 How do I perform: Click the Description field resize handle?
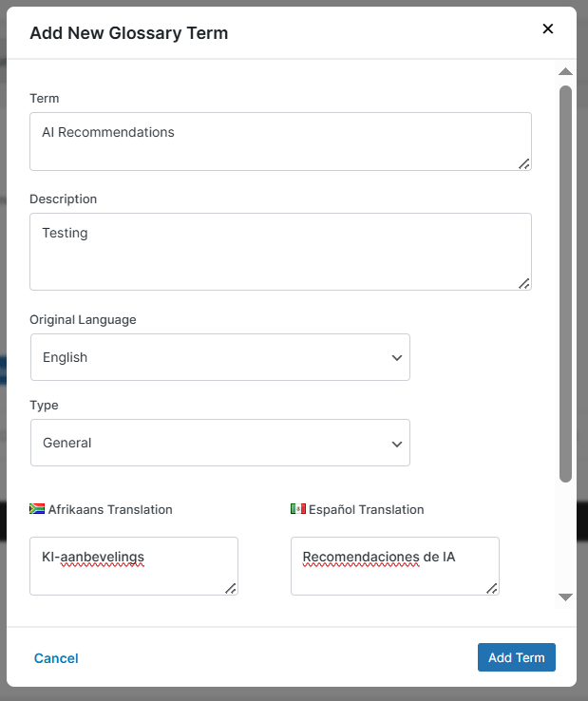click(x=523, y=283)
